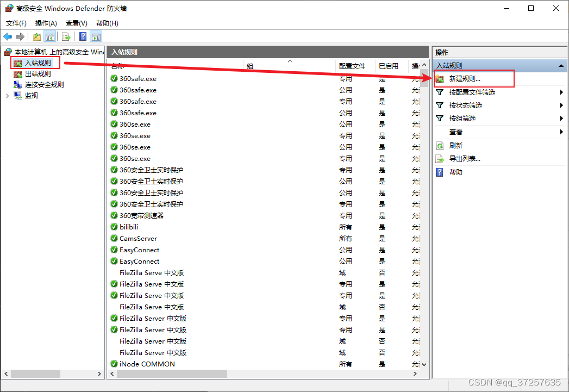The image size is (569, 392).
Task: Select the 360宽带测速器 rule row
Action: point(264,216)
